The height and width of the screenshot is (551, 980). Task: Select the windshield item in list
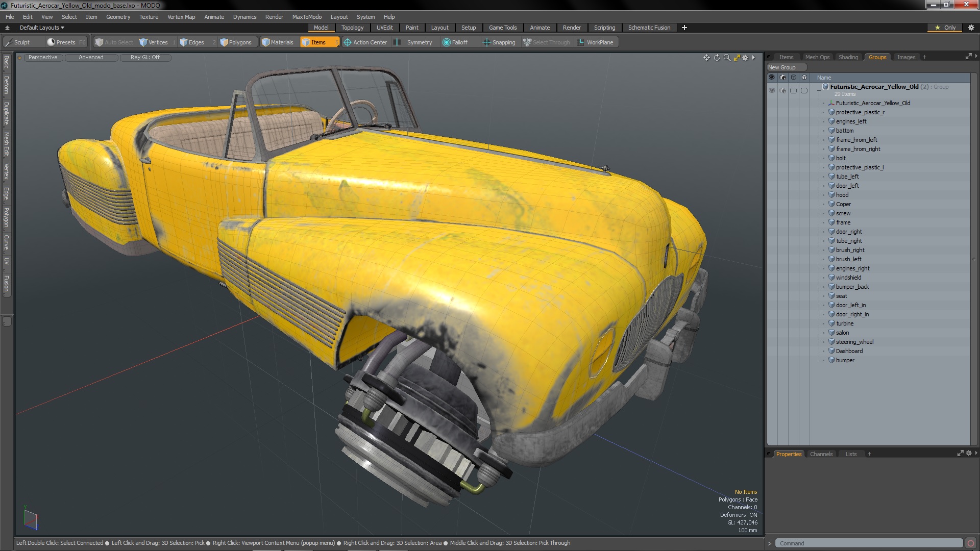click(848, 278)
